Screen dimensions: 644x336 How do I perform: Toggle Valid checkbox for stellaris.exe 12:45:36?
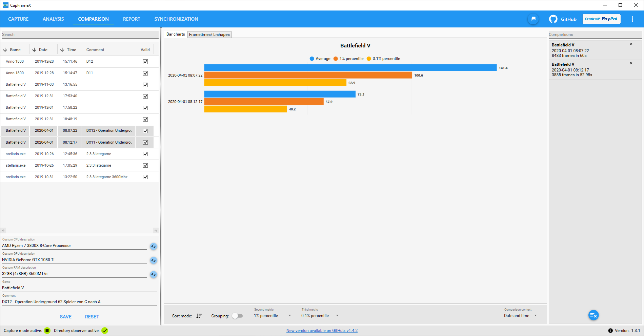click(145, 154)
